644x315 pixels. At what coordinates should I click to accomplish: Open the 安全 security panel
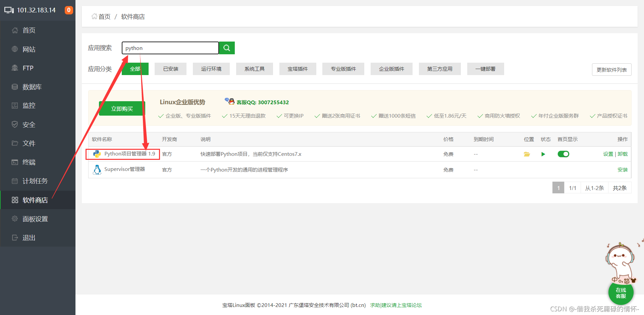(x=29, y=124)
